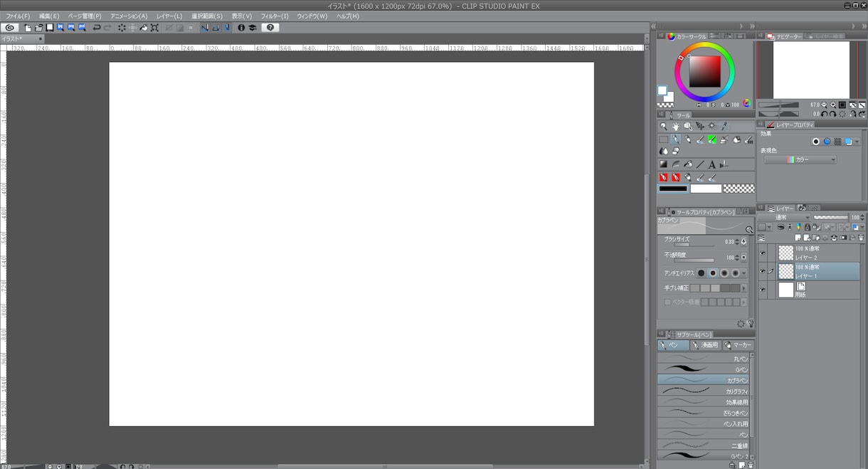Open the layer blend mode 通常 dropdown
Image resolution: width=868 pixels, height=469 pixels.
click(783, 218)
